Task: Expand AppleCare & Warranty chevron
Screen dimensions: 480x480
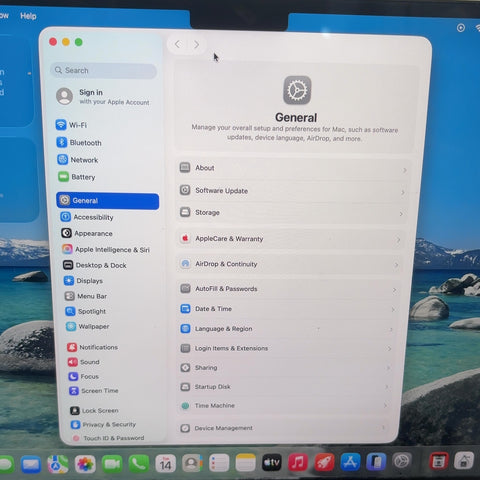Action: click(398, 240)
